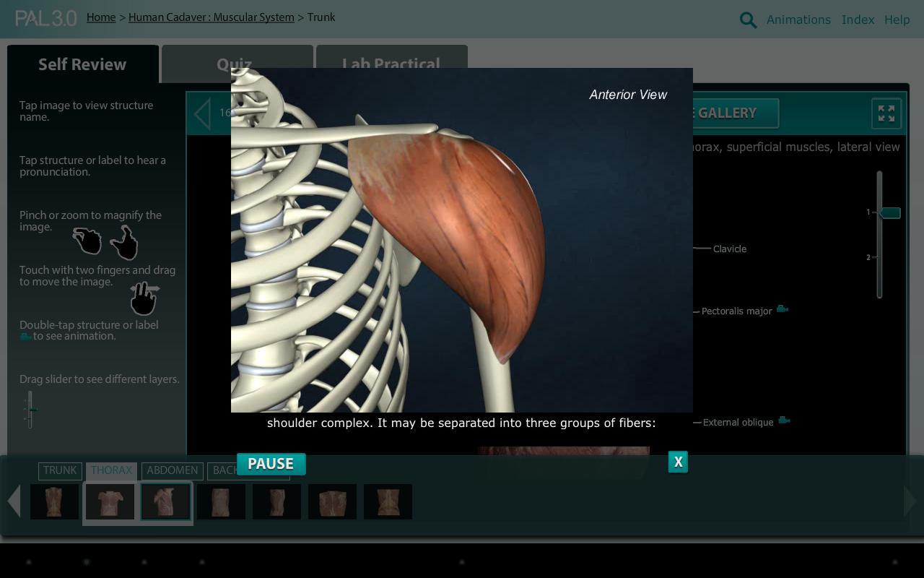The image size is (924, 578).
Task: Pause the playing animation
Action: 271,464
